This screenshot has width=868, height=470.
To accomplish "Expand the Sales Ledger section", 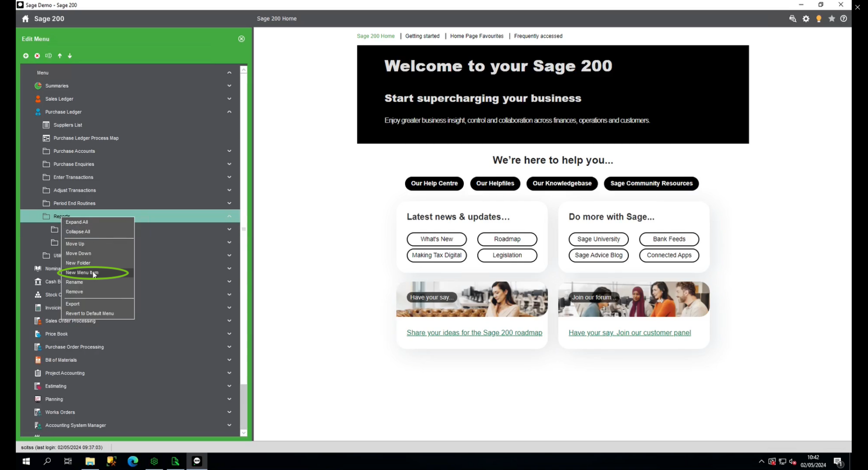I will pos(229,99).
